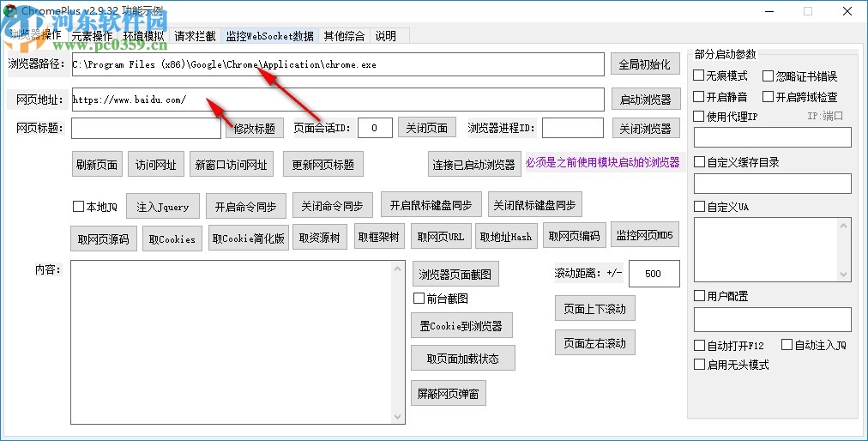Viewport: 868px width, 441px height.
Task: Click 内容 scrollbar down arrow
Action: pyautogui.click(x=397, y=417)
